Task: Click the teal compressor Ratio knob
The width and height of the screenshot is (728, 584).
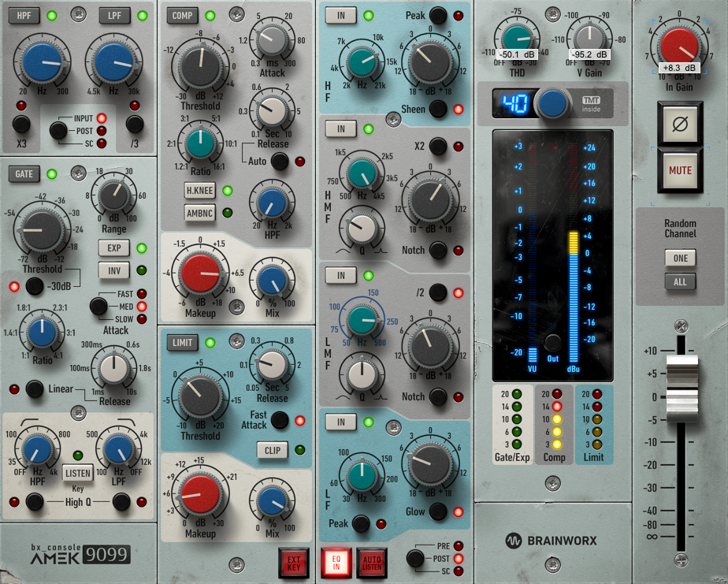Action: [x=200, y=143]
